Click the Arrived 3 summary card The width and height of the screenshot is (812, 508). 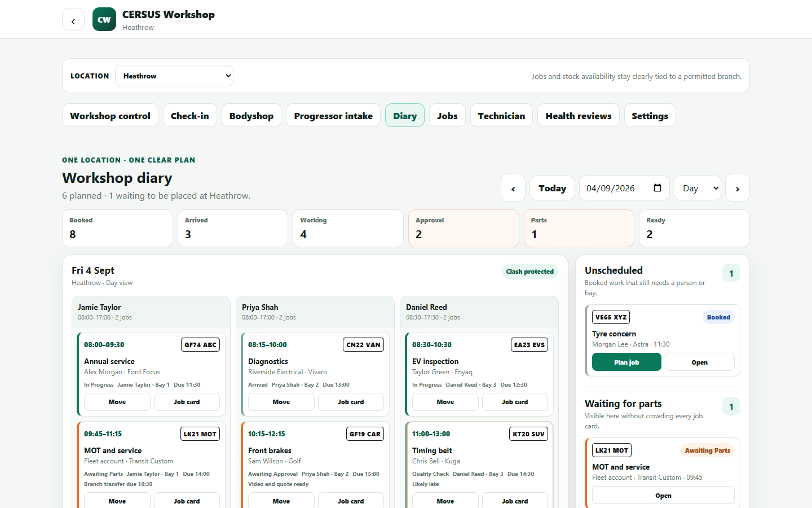(233, 228)
